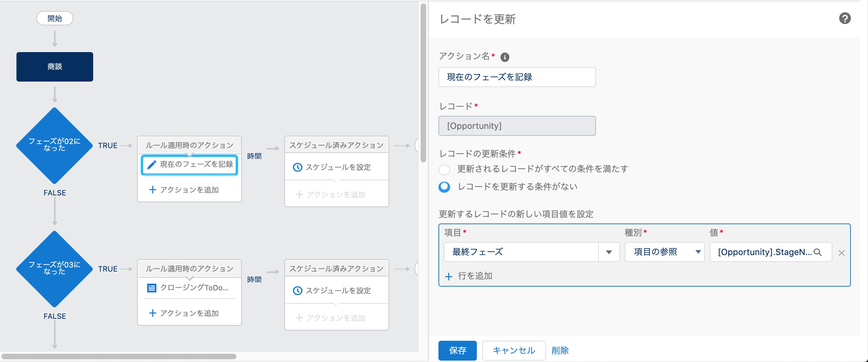Click the キャンセル button

click(513, 351)
